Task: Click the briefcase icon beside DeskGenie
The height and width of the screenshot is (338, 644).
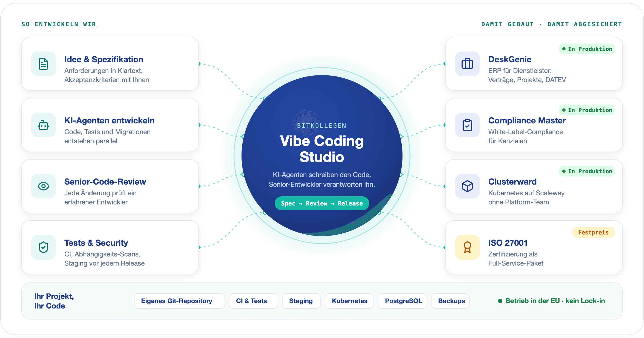Action: (x=467, y=64)
